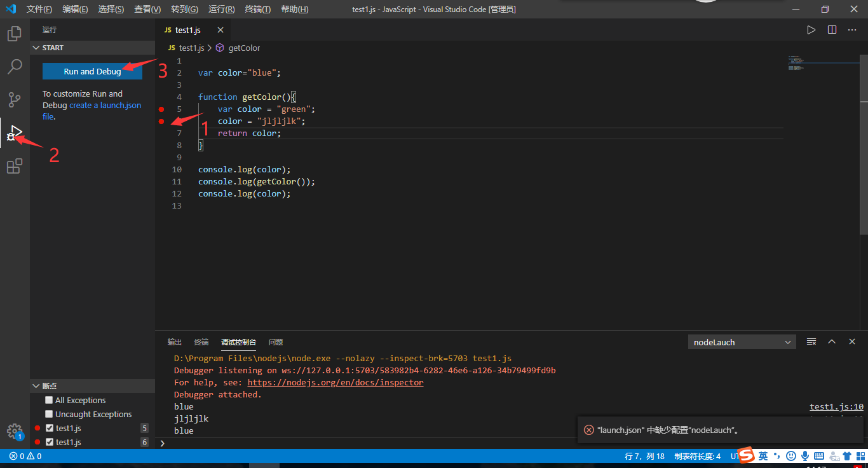Open the Extensions view in activity bar
This screenshot has height=468, width=868.
pos(15,167)
